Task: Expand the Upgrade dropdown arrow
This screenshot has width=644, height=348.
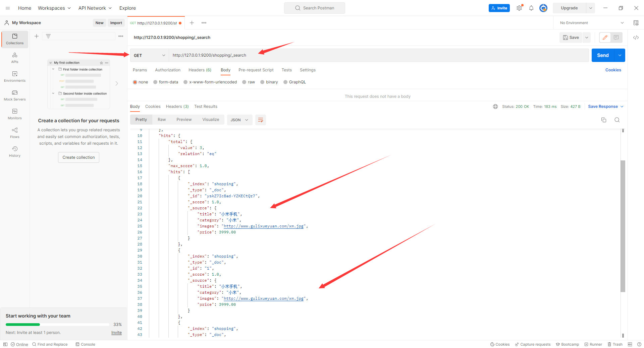Action: 590,8
